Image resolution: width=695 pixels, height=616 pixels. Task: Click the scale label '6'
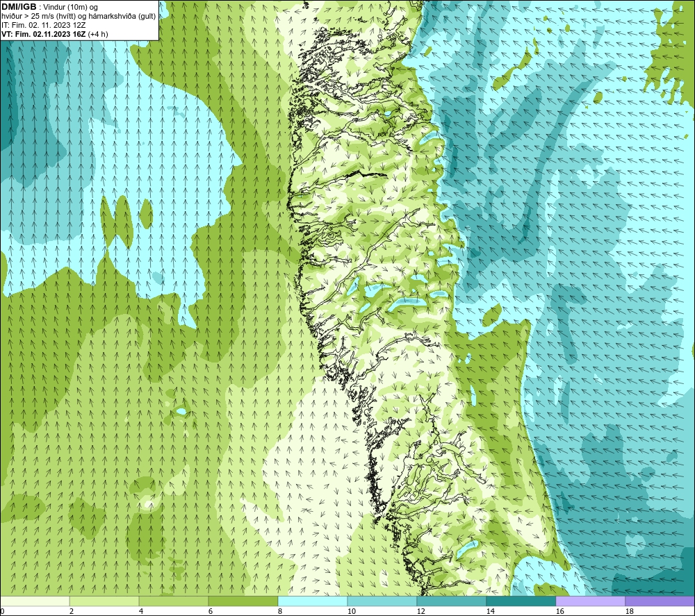[210, 612]
